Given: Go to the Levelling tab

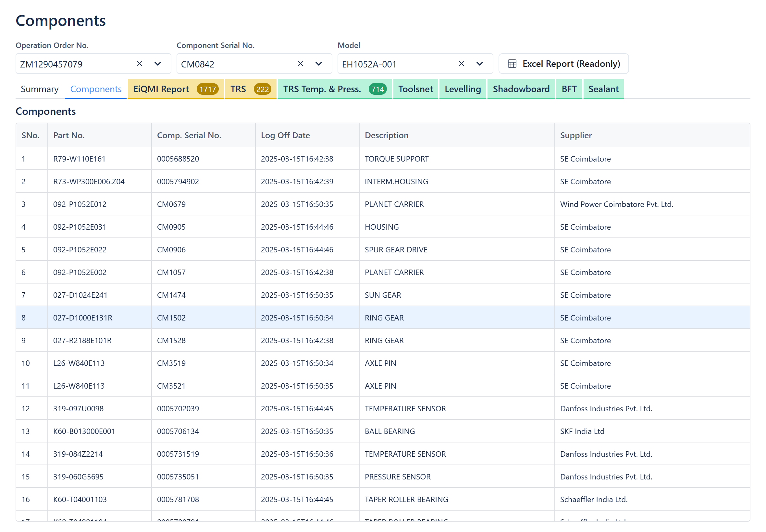Looking at the screenshot, I should [462, 89].
